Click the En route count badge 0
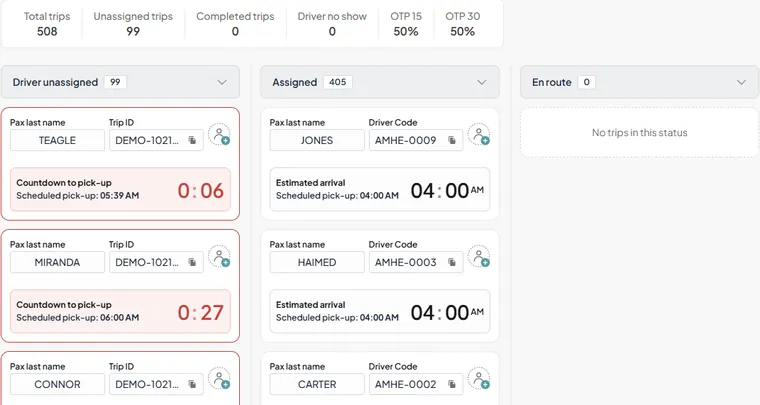 click(x=586, y=82)
